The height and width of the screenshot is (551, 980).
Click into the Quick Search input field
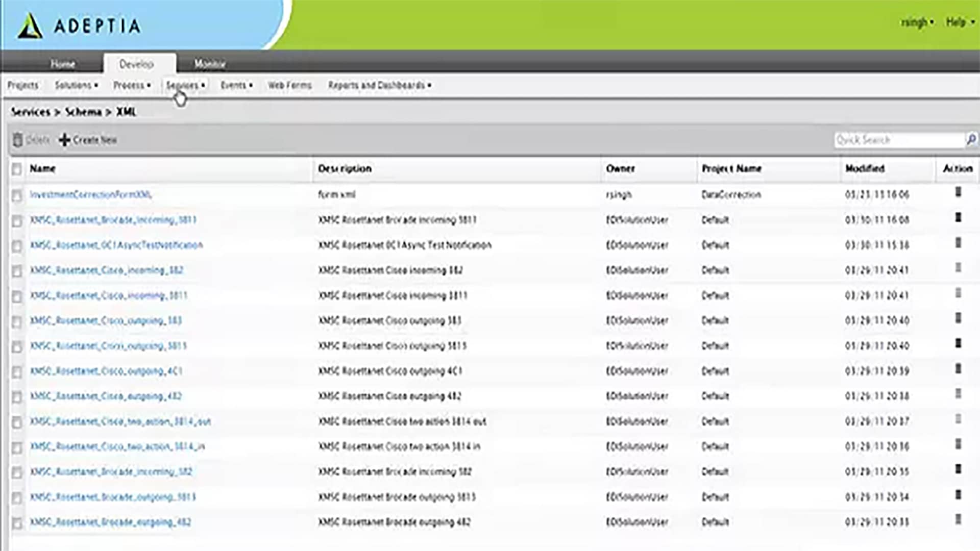pyautogui.click(x=898, y=140)
